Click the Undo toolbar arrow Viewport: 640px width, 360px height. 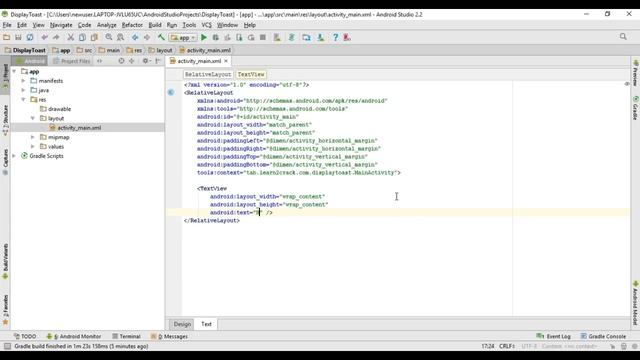pyautogui.click(x=44, y=37)
